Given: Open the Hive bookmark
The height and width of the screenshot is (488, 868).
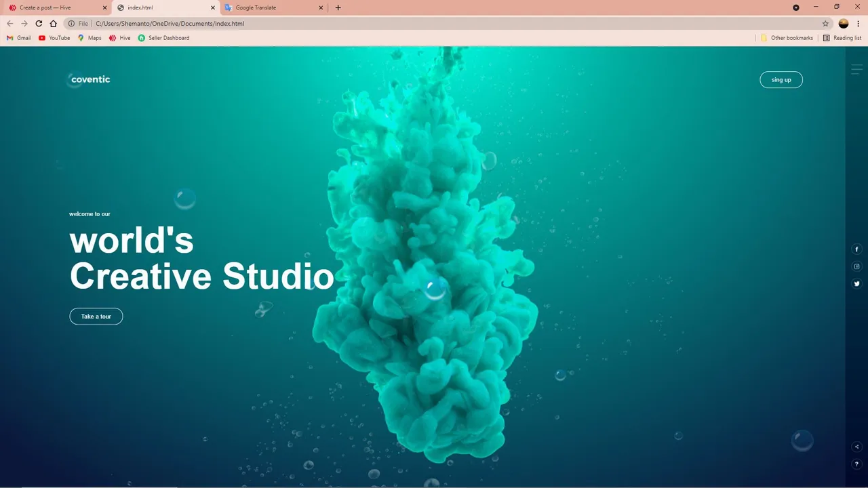Looking at the screenshot, I should [120, 38].
